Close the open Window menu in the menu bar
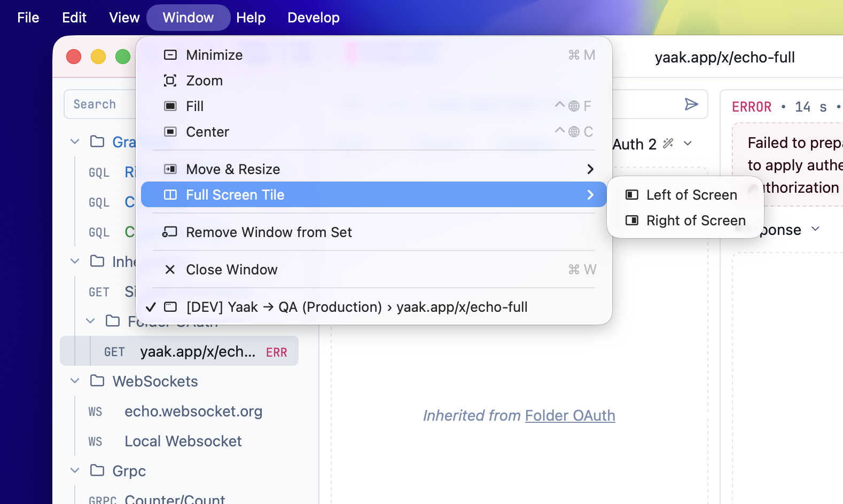Viewport: 843px width, 504px height. pyautogui.click(x=189, y=18)
